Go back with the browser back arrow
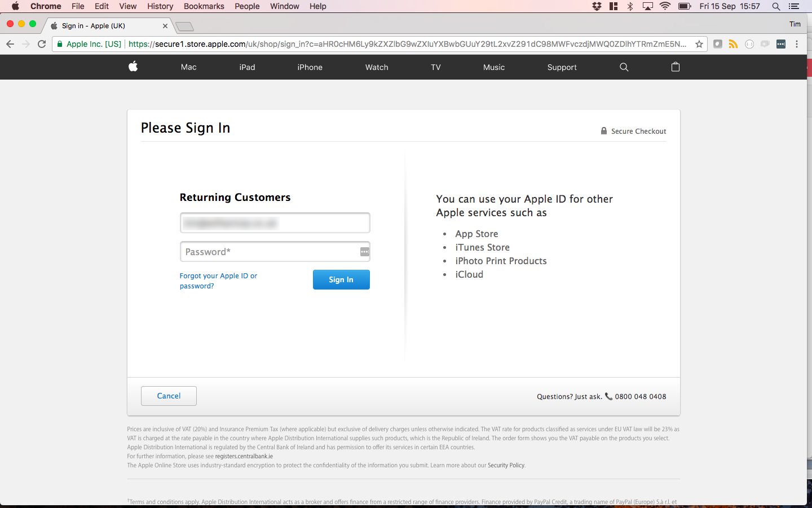 10,44
